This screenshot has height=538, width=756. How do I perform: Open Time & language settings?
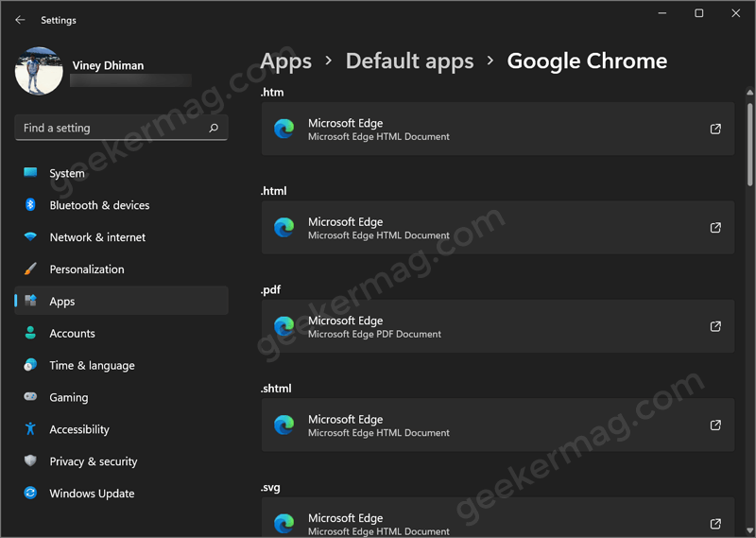point(121,365)
